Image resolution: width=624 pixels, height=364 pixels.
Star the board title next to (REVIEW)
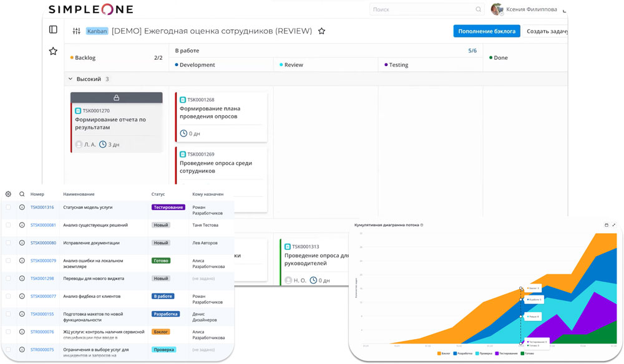(321, 30)
